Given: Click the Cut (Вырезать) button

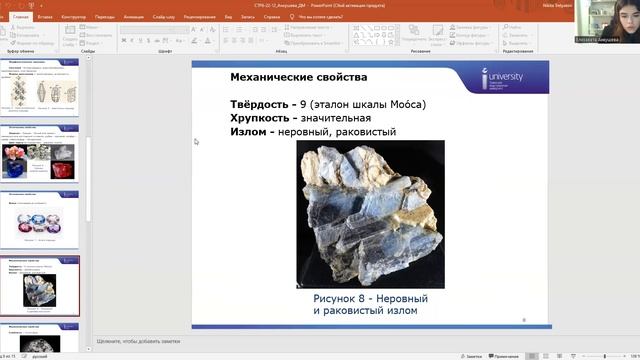Looking at the screenshot, I should tap(23, 27).
